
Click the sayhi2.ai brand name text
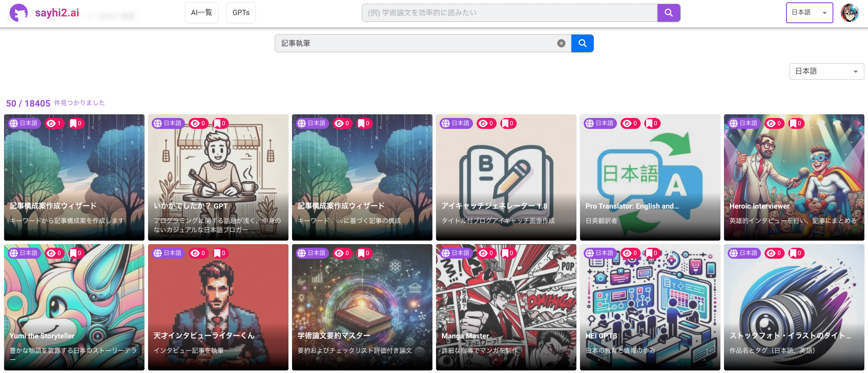(x=57, y=13)
